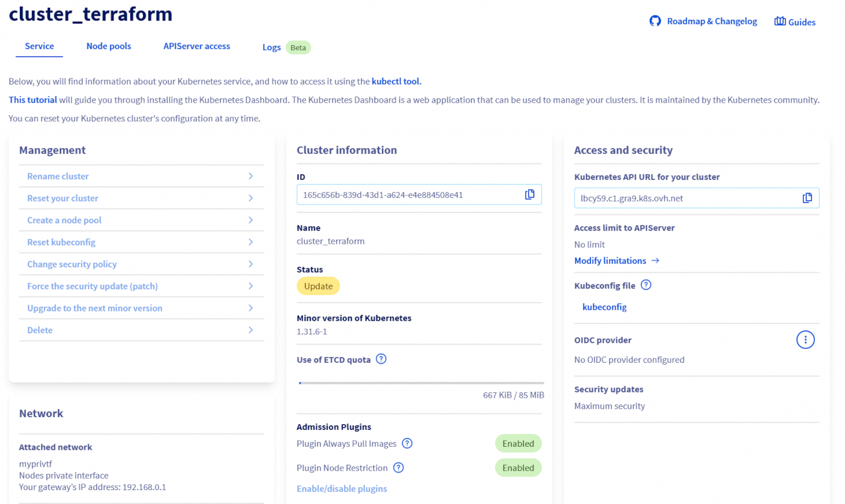Expand the Rename cluster chevron
The image size is (845, 504).
[x=252, y=176]
